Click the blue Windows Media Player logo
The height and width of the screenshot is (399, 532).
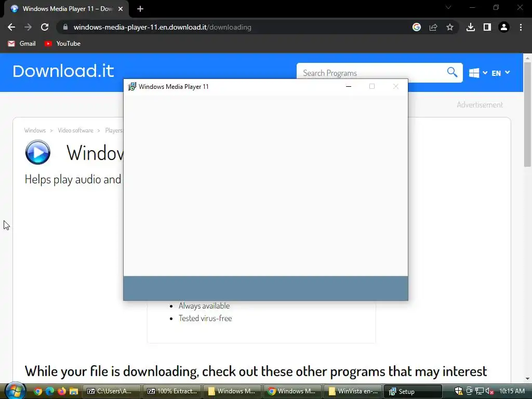point(37,152)
